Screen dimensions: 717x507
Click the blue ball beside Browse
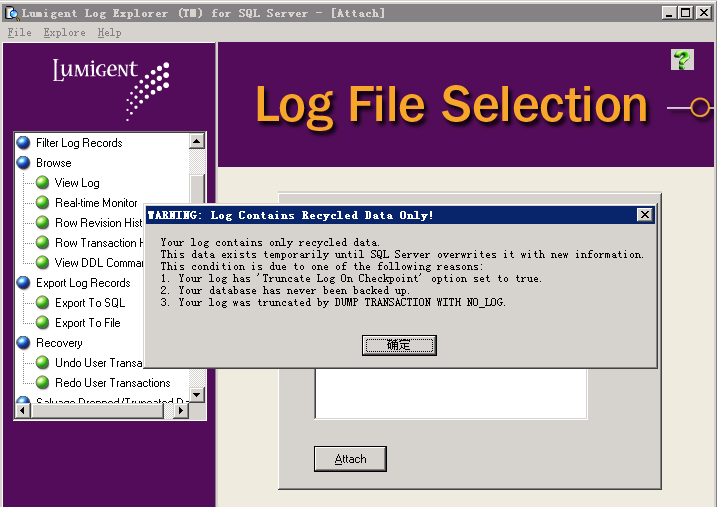coord(23,163)
